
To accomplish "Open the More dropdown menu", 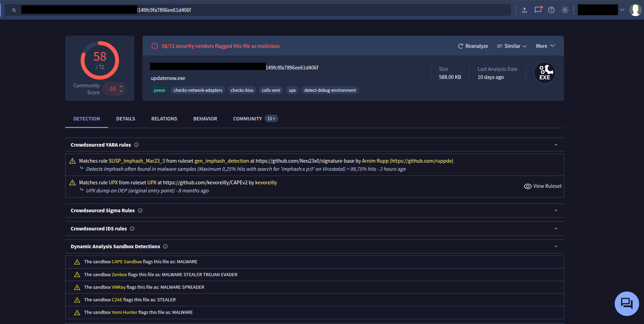I will click(x=545, y=46).
